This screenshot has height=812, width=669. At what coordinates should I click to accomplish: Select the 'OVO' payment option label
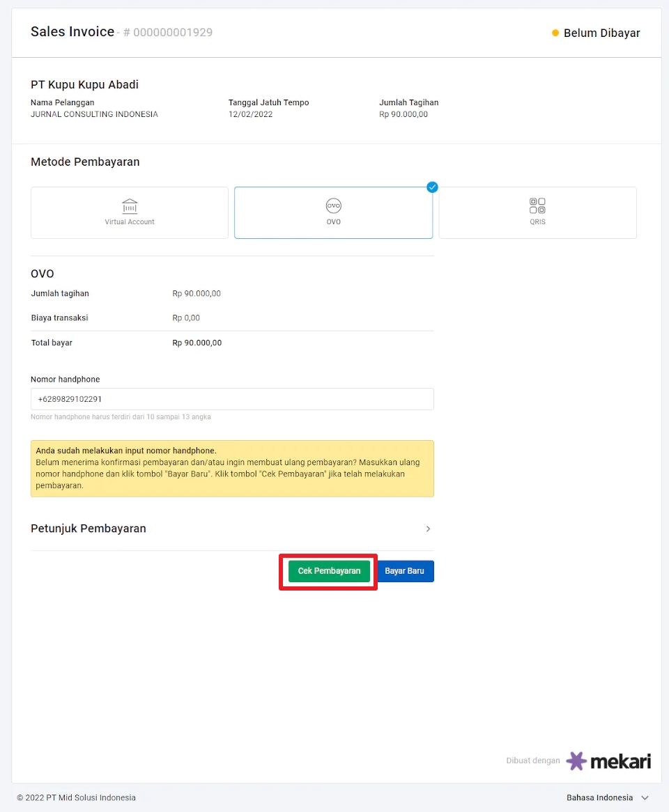pyautogui.click(x=334, y=222)
